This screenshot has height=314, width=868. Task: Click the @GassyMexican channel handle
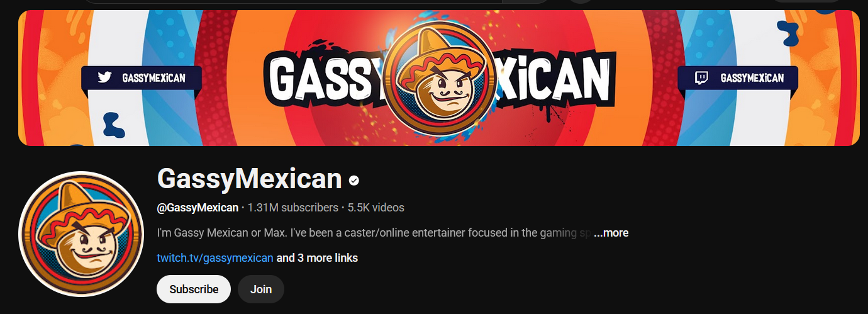click(x=198, y=208)
